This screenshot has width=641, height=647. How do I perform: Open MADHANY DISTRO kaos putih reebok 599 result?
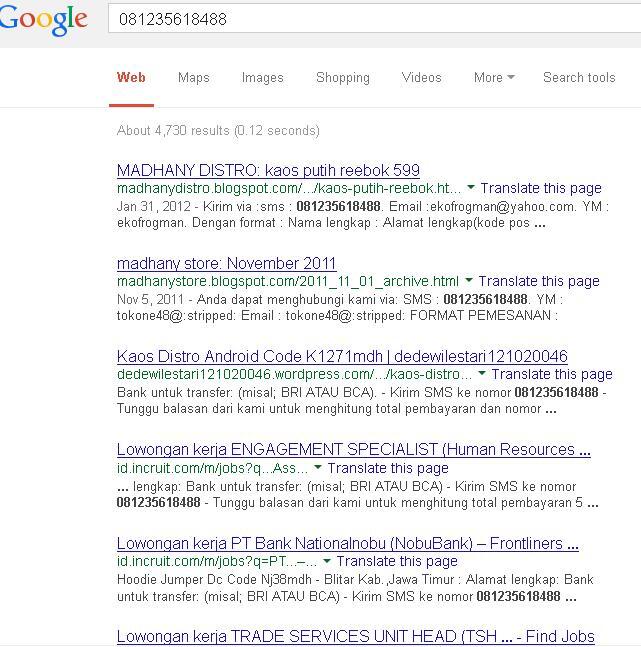(268, 170)
